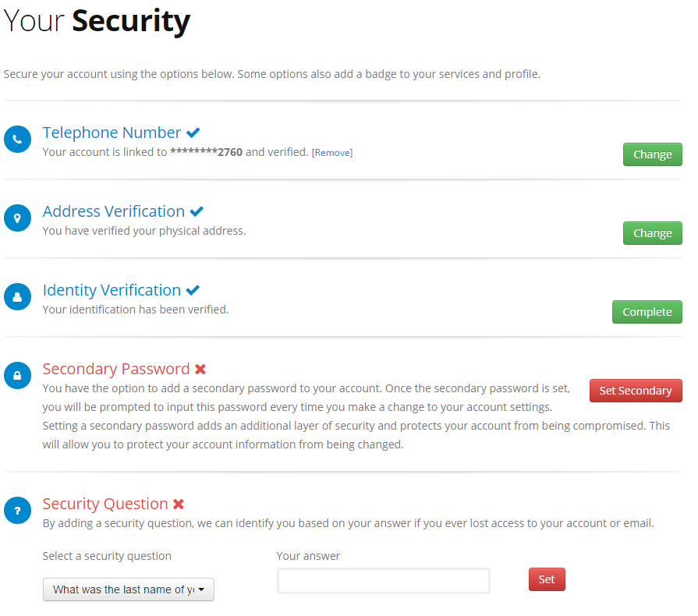Click the Address Verification checkmark
The height and width of the screenshot is (616, 698).
197,212
